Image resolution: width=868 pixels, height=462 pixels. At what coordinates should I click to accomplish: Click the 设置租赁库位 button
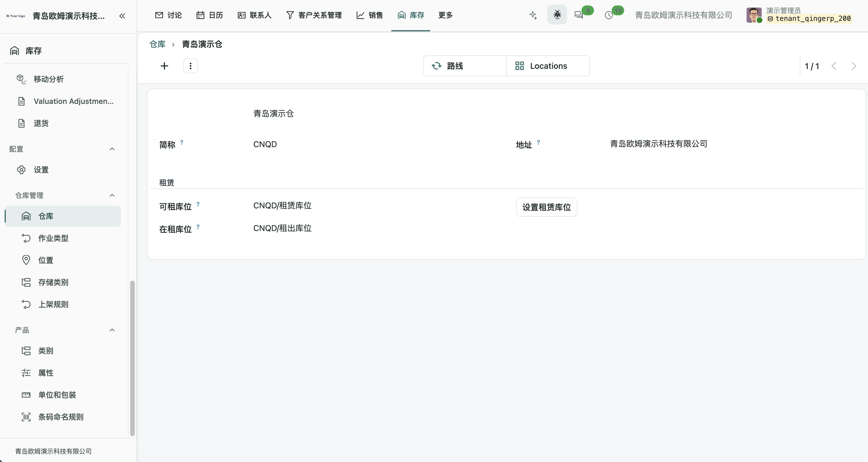[546, 207]
